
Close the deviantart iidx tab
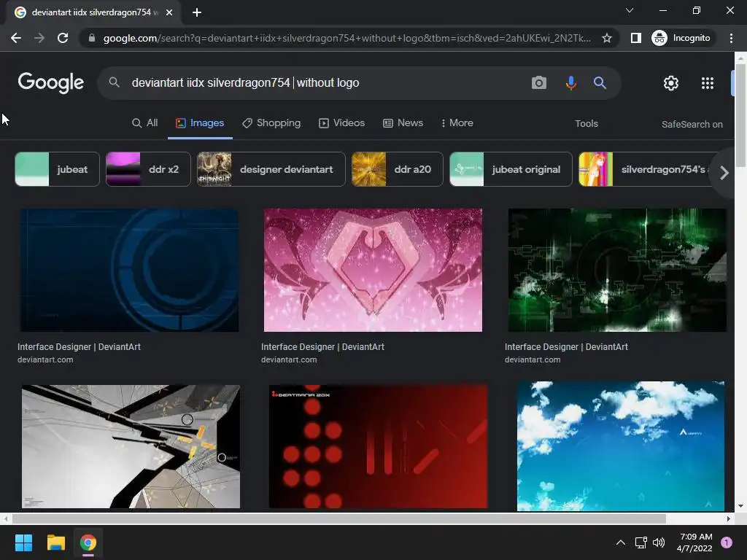tap(169, 12)
